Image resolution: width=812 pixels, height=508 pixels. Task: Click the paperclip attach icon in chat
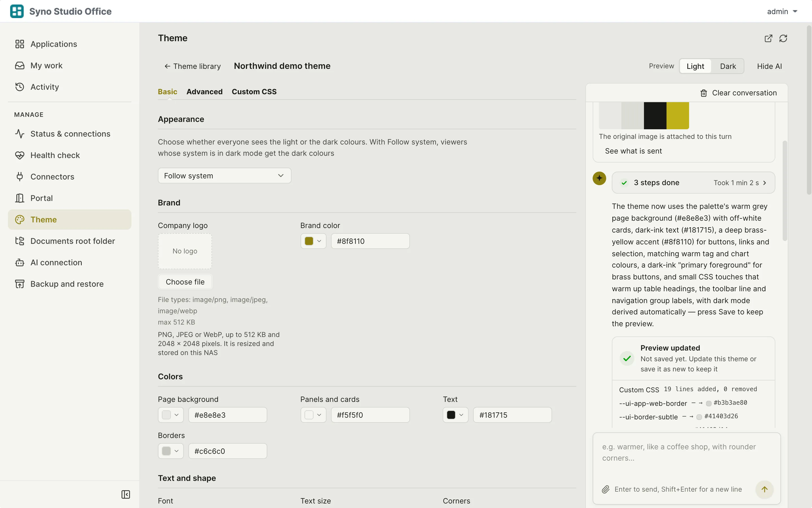[606, 489]
